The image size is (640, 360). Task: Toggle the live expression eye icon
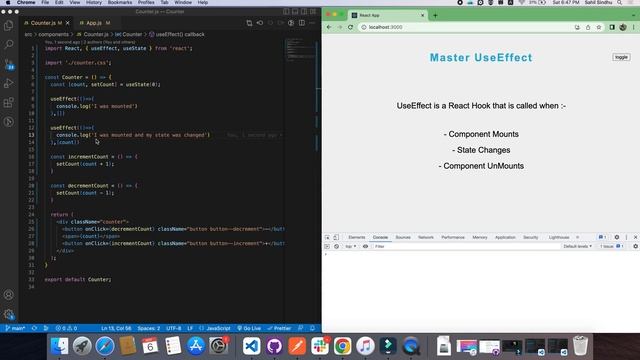point(365,247)
